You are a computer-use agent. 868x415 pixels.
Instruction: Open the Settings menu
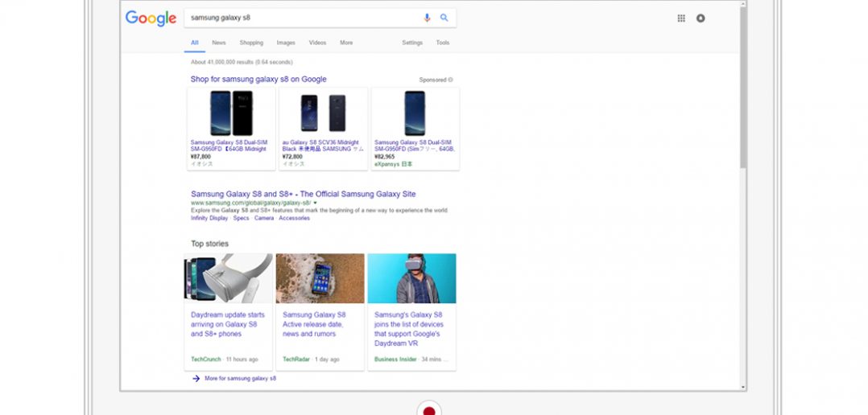[x=412, y=43]
